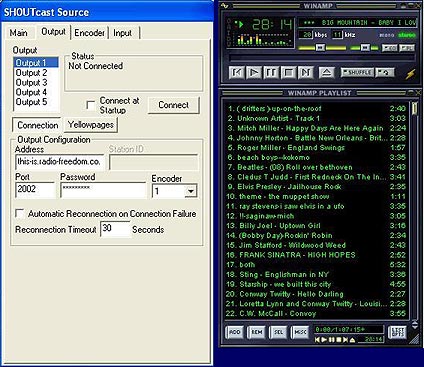Click the Winamp spectrum visualizer
424x367 pixels.
263,40
